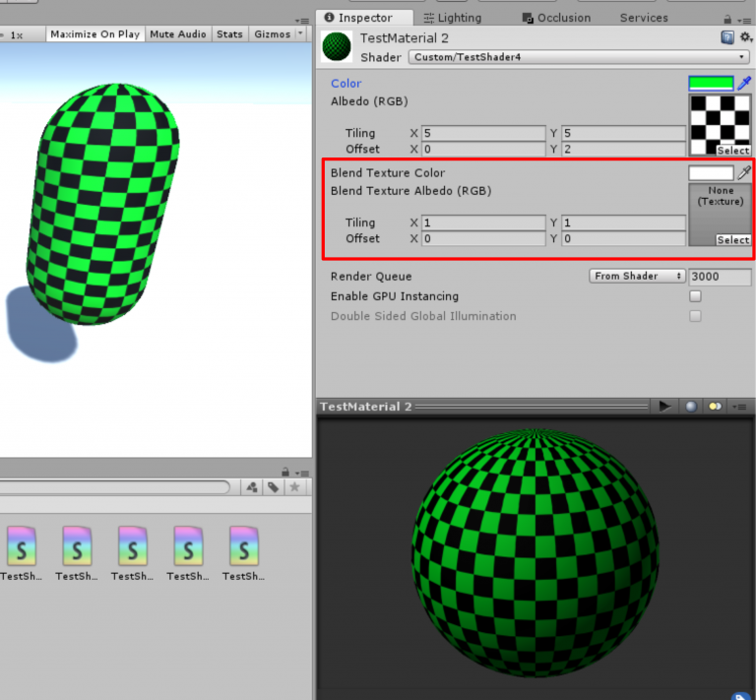This screenshot has height=700, width=756.
Task: Pick Color with the eyedropper icon
Action: tap(745, 84)
